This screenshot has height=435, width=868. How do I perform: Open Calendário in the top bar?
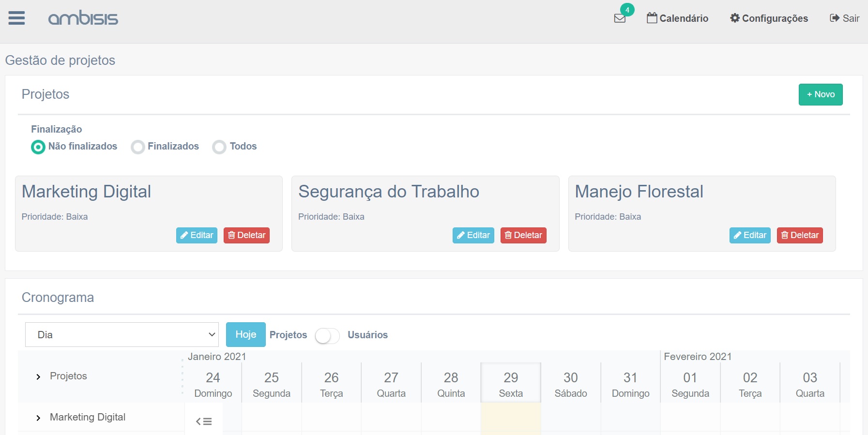[677, 18]
